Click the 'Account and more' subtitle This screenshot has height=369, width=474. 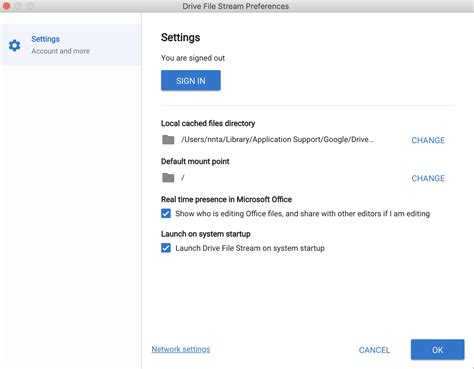[x=60, y=51]
